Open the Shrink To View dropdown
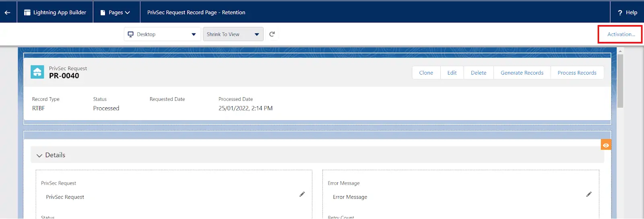Image resolution: width=644 pixels, height=219 pixels. (233, 34)
